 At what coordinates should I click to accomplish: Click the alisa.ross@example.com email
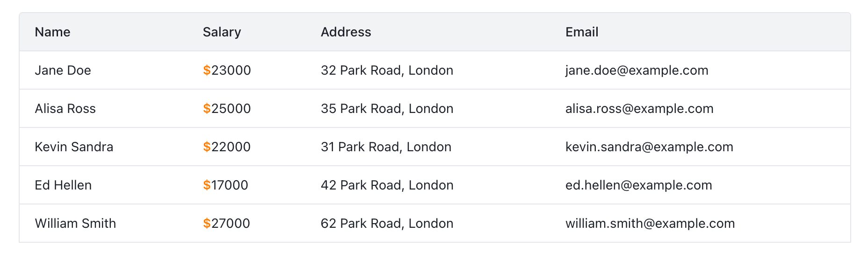tap(639, 108)
